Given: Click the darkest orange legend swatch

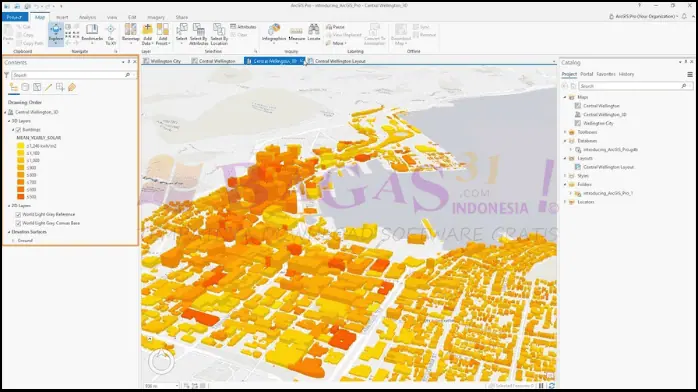Looking at the screenshot, I should click(20, 197).
